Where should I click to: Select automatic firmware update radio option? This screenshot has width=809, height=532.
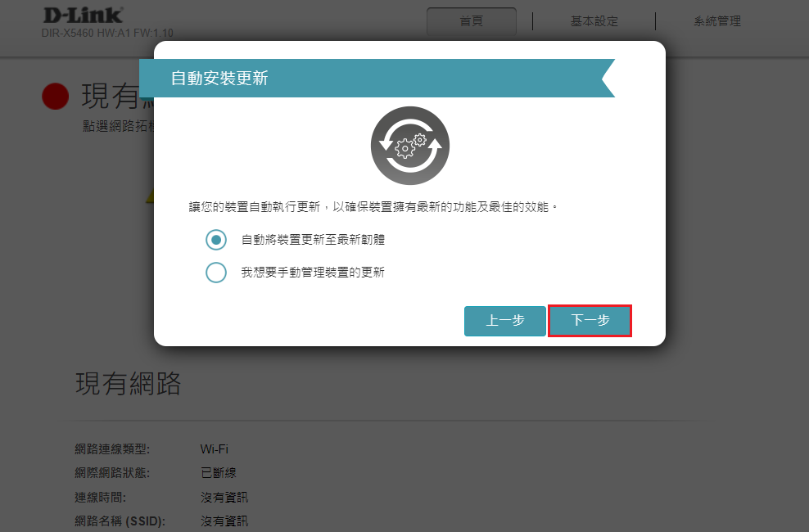click(216, 240)
